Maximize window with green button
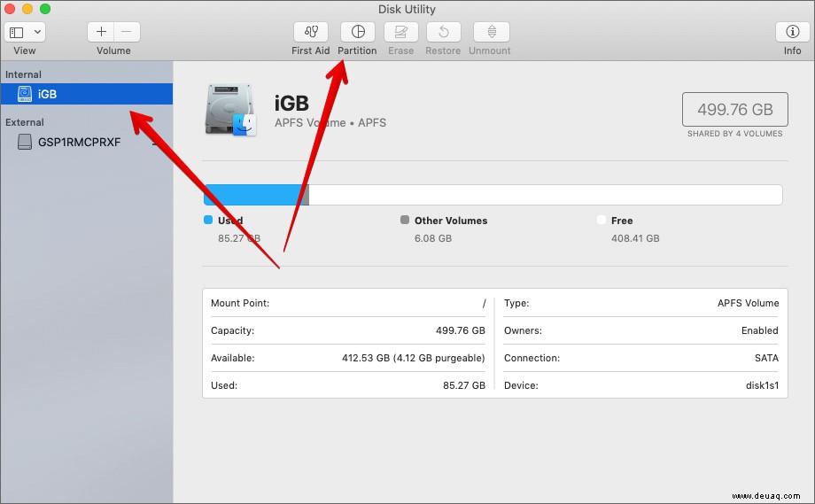Image resolution: width=815 pixels, height=504 pixels. tap(45, 9)
